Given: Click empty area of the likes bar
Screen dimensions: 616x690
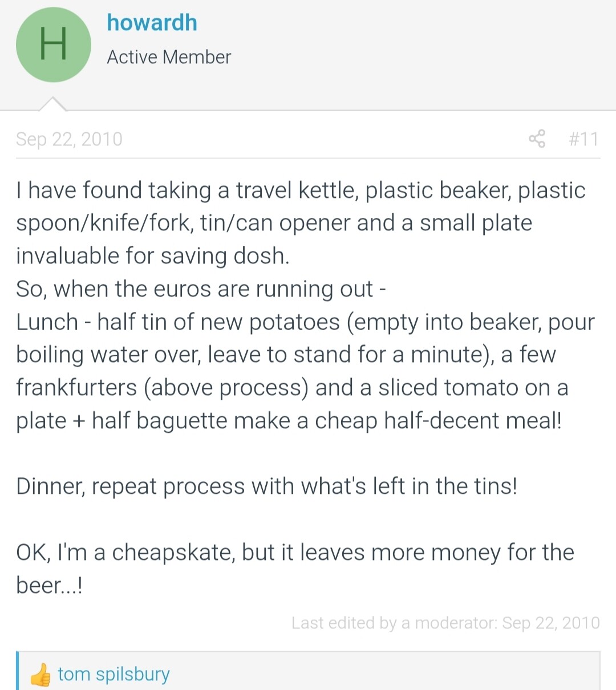Looking at the screenshot, I should (388, 674).
